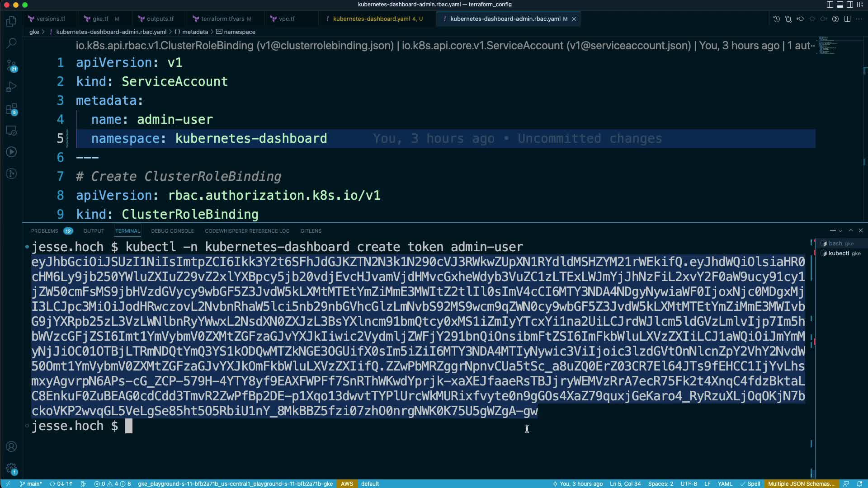Toggle the bottom panel layout button
This screenshot has width=868, height=488.
click(x=840, y=5)
